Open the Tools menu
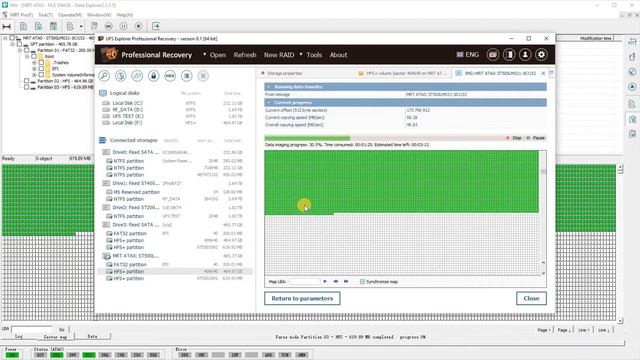Image resolution: width=640 pixels, height=360 pixels. tap(314, 55)
